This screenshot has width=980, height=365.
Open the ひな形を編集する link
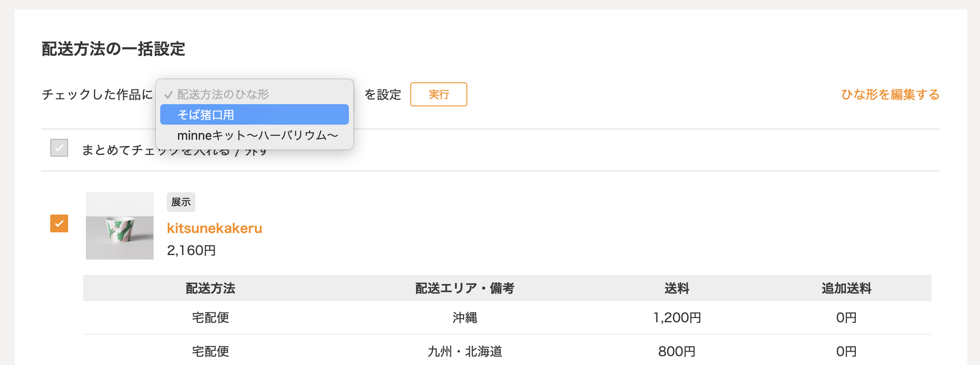click(890, 94)
